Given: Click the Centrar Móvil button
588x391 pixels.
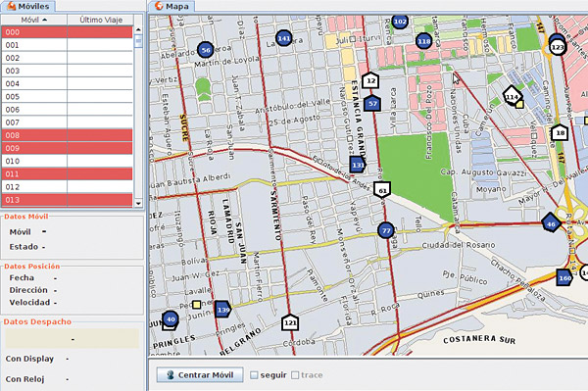Looking at the screenshot, I should pos(200,375).
